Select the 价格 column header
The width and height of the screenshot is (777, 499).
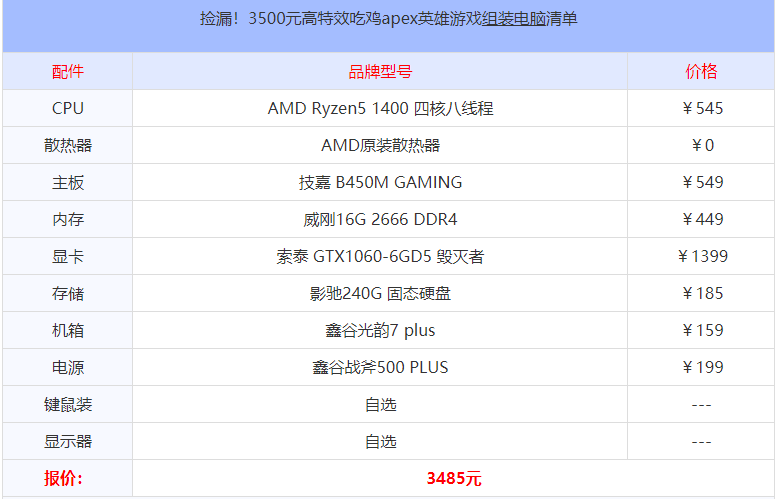pyautogui.click(x=701, y=71)
